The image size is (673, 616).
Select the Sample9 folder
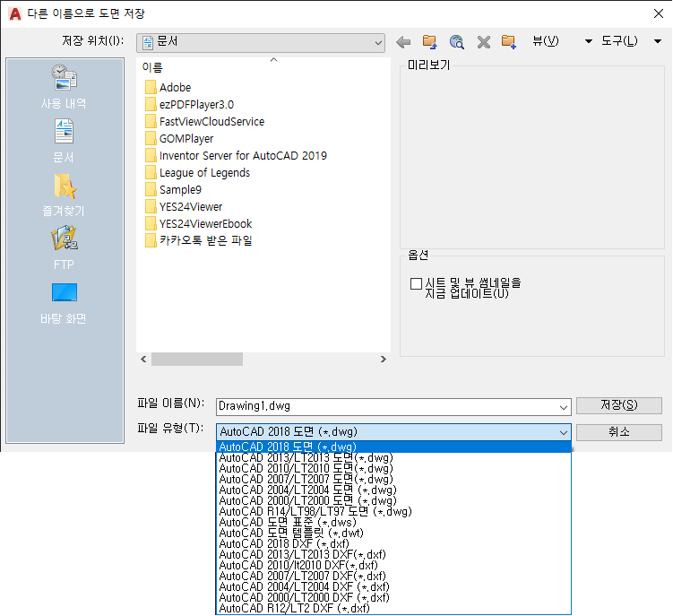173,189
